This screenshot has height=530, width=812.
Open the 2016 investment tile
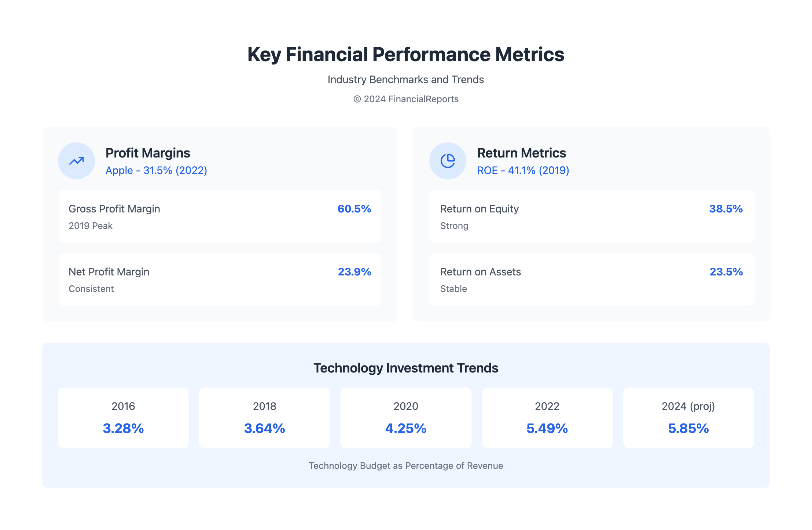(123, 418)
